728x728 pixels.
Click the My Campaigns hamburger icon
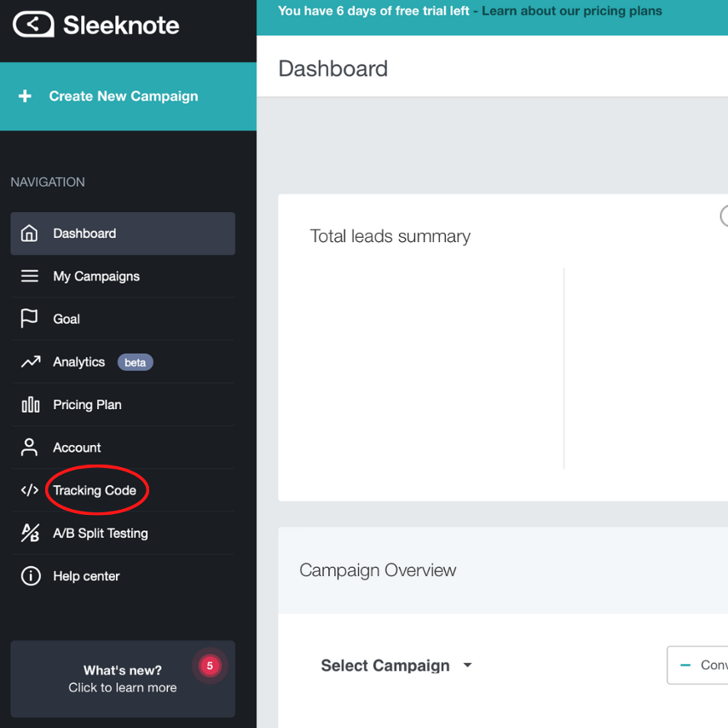tap(30, 276)
